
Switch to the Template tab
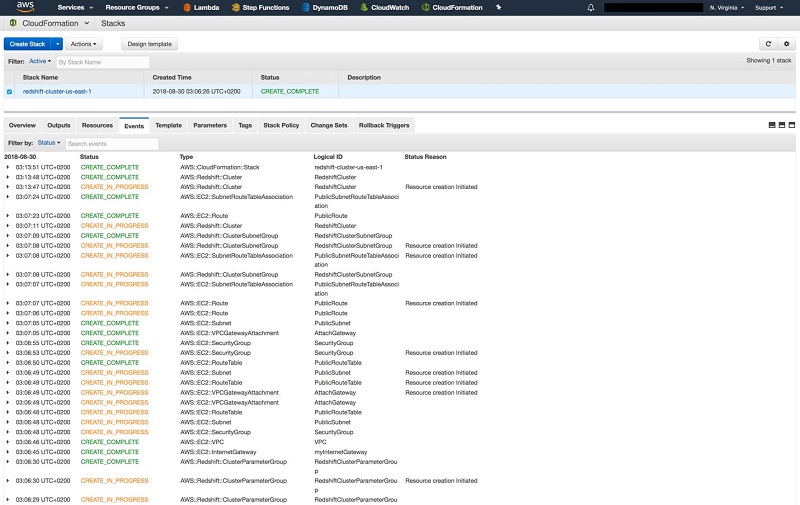[168, 125]
